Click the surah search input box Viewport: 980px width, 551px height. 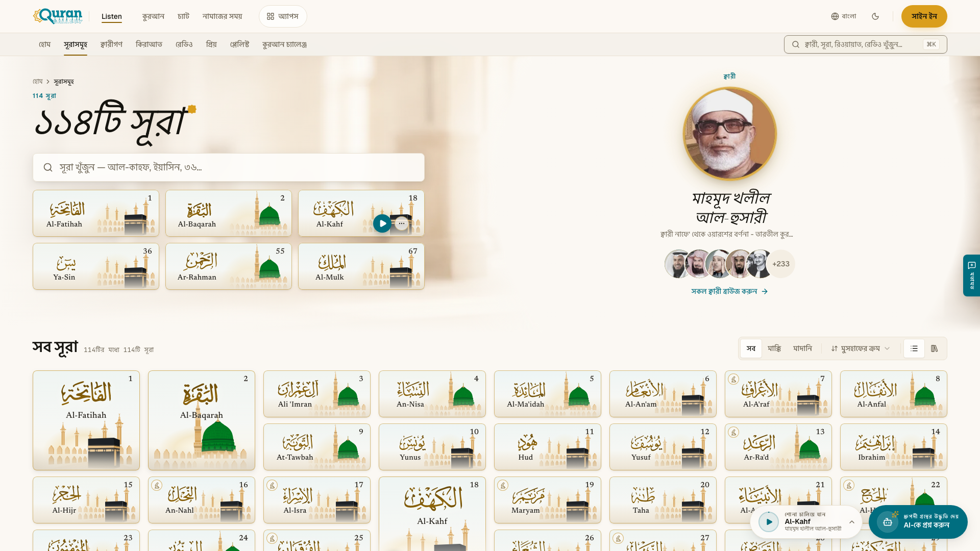[x=229, y=167]
